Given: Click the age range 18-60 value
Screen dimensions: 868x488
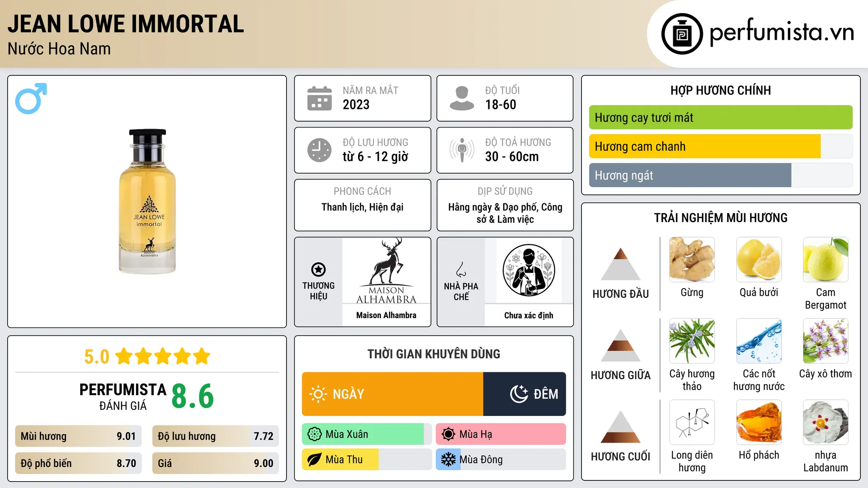Looking at the screenshot, I should click(x=501, y=105).
